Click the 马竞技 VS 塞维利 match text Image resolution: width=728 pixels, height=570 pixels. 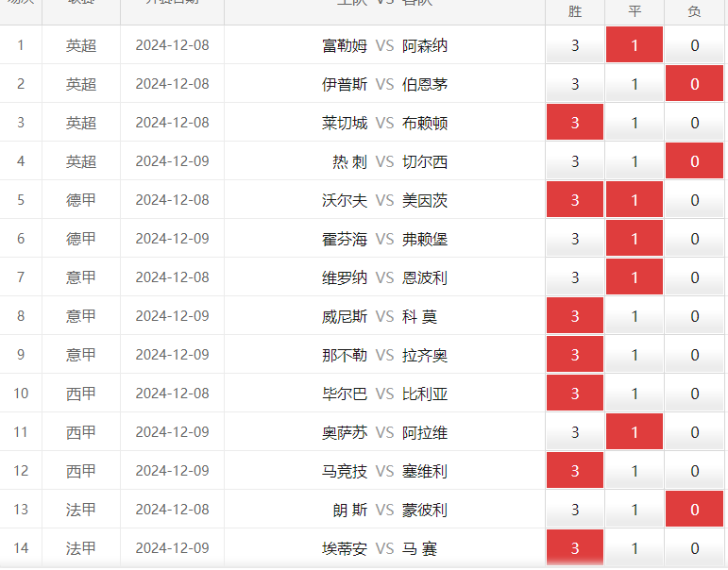[385, 471]
